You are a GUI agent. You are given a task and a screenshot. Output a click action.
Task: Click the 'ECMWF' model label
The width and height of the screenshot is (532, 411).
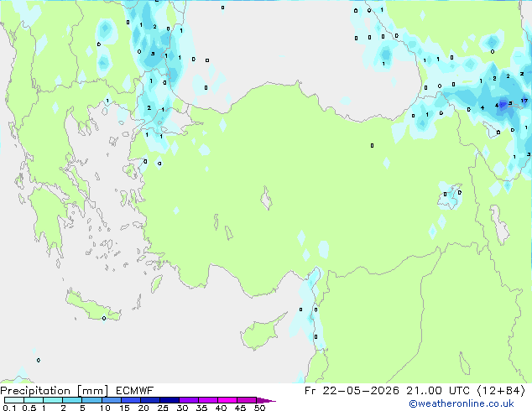(x=135, y=391)
